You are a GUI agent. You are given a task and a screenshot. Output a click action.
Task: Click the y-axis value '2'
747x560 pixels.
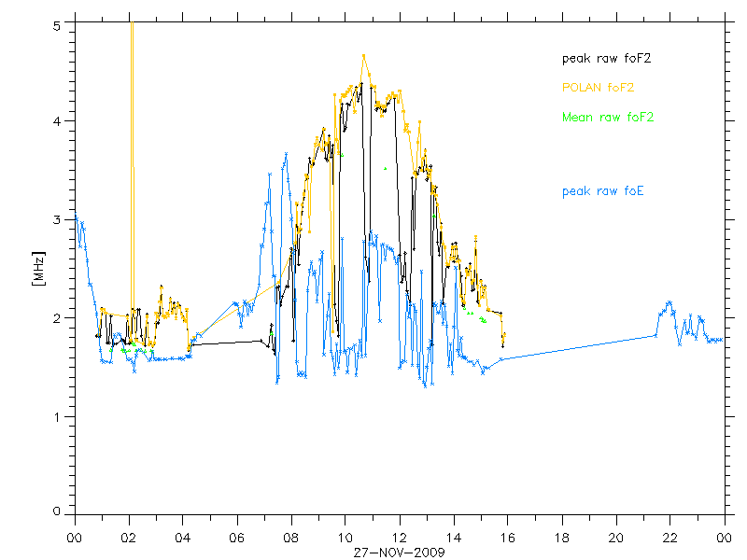point(57,318)
